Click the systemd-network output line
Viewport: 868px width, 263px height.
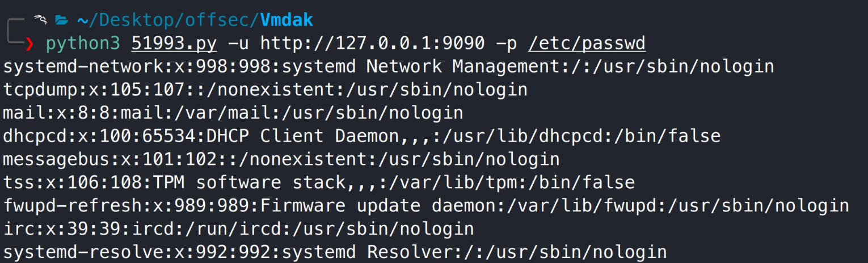389,67
